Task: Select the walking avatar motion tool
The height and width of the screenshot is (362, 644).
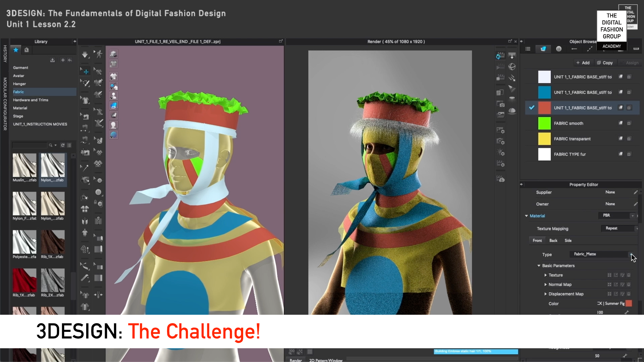Action: (98, 54)
